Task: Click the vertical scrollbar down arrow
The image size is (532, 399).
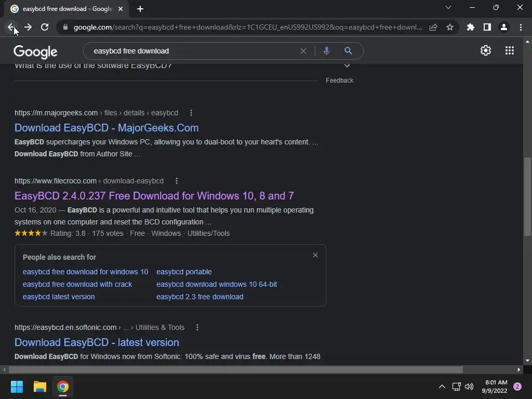Action: [527, 361]
